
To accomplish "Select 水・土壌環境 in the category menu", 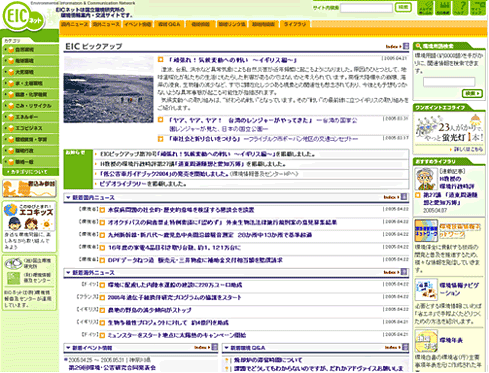I will click(31, 83).
